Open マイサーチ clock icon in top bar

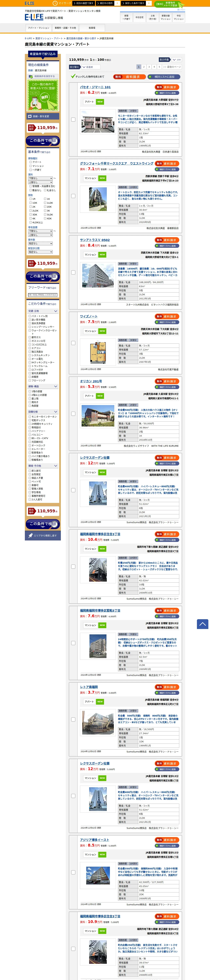click(55, 3)
